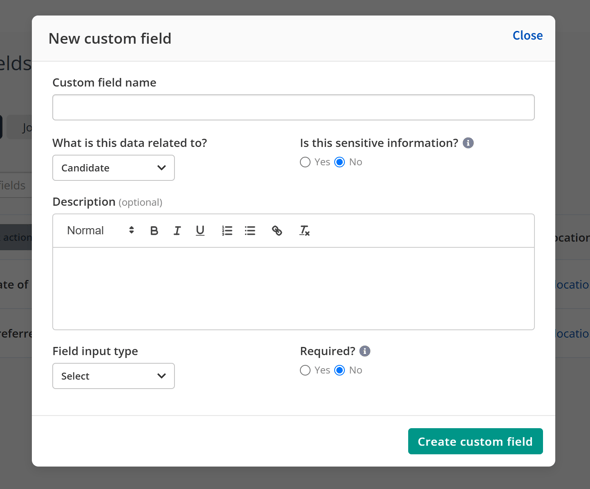Mark field as sensitive information Yes
Screen dimensions: 590x489
[305, 162]
